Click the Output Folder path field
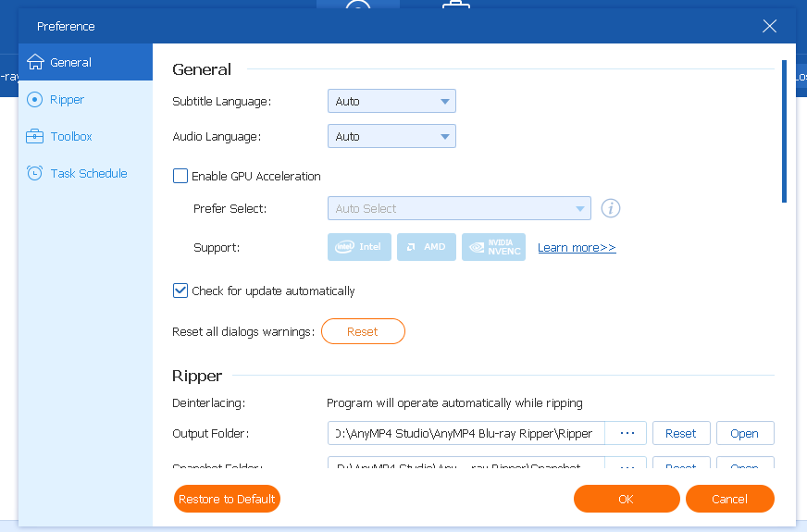The height and width of the screenshot is (532, 807). 466,433
